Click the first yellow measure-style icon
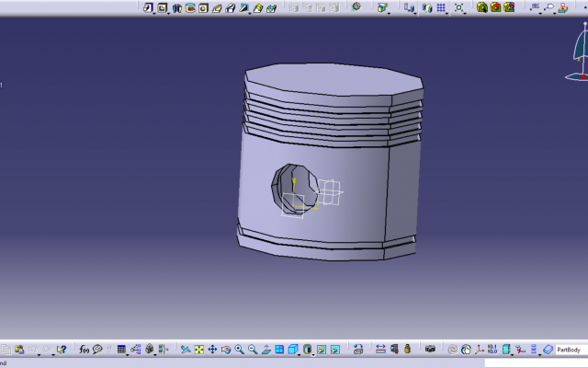The width and height of the screenshot is (588, 368). [x=481, y=7]
